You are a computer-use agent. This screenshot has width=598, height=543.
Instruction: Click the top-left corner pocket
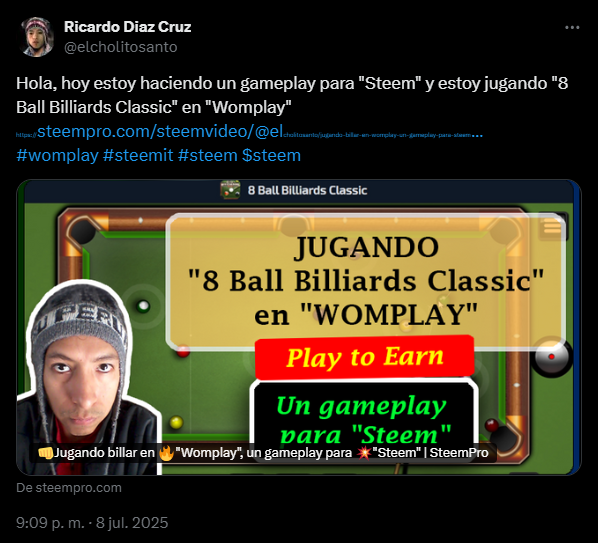click(x=82, y=231)
